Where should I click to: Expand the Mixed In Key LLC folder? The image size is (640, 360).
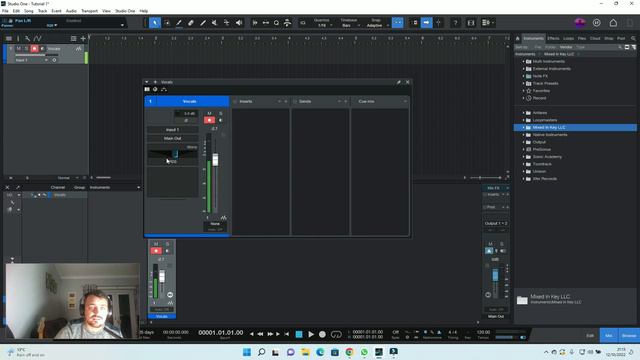click(523, 127)
